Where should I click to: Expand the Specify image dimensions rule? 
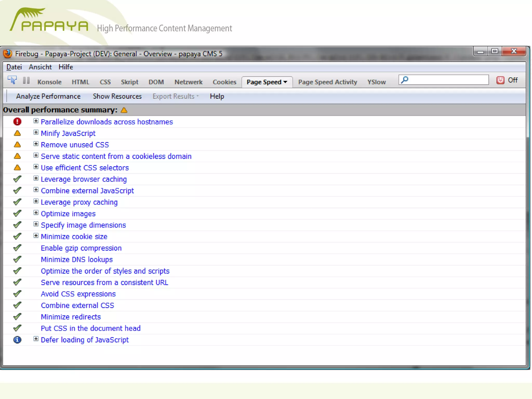36,224
